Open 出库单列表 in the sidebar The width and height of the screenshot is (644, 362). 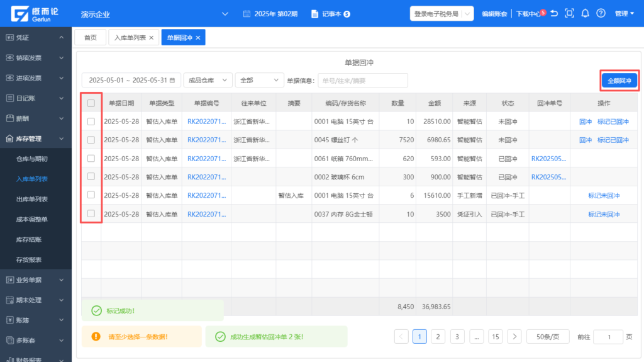tap(31, 199)
